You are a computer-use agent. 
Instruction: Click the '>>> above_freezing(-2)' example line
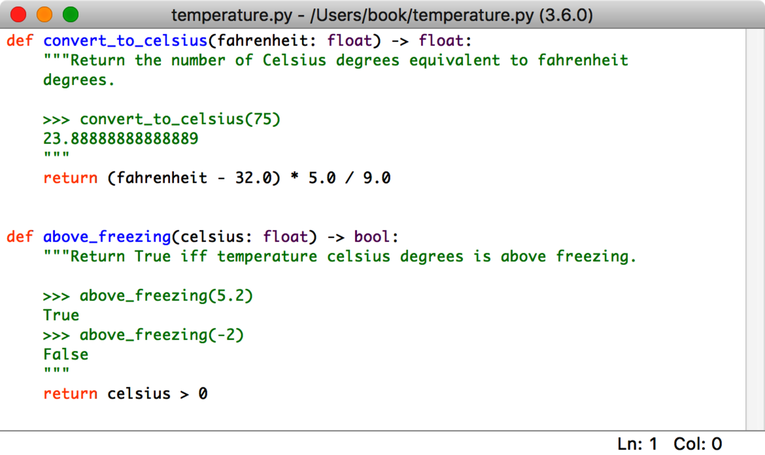point(143,335)
